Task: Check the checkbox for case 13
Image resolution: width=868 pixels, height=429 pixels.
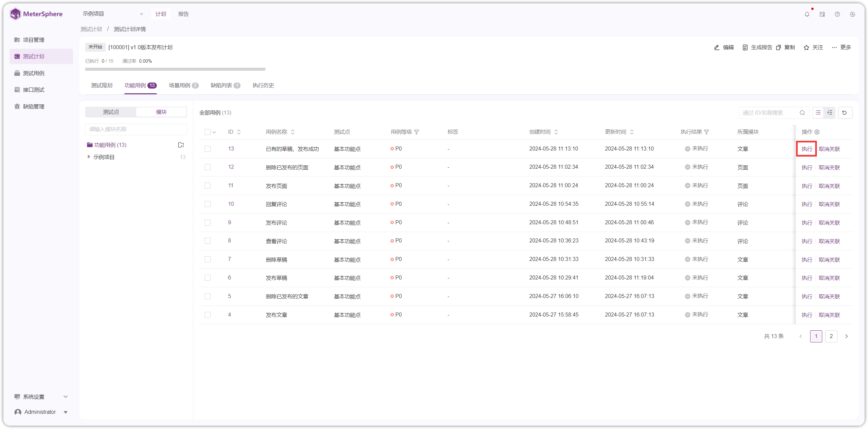Action: (208, 149)
